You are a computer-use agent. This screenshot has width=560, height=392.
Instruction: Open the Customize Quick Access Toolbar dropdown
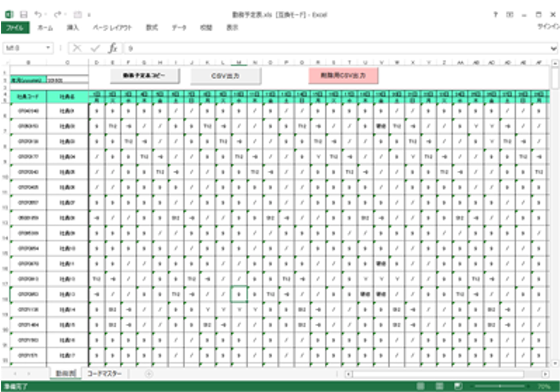[89, 15]
